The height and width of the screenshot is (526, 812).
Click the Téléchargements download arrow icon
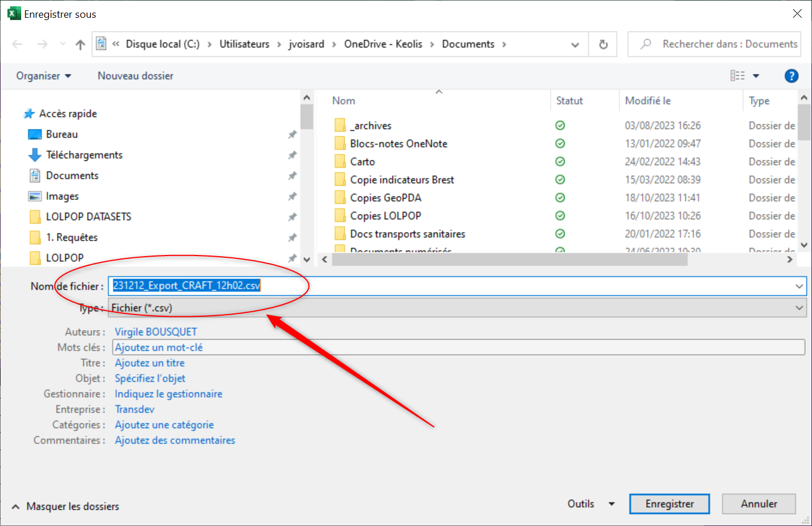[x=35, y=155]
